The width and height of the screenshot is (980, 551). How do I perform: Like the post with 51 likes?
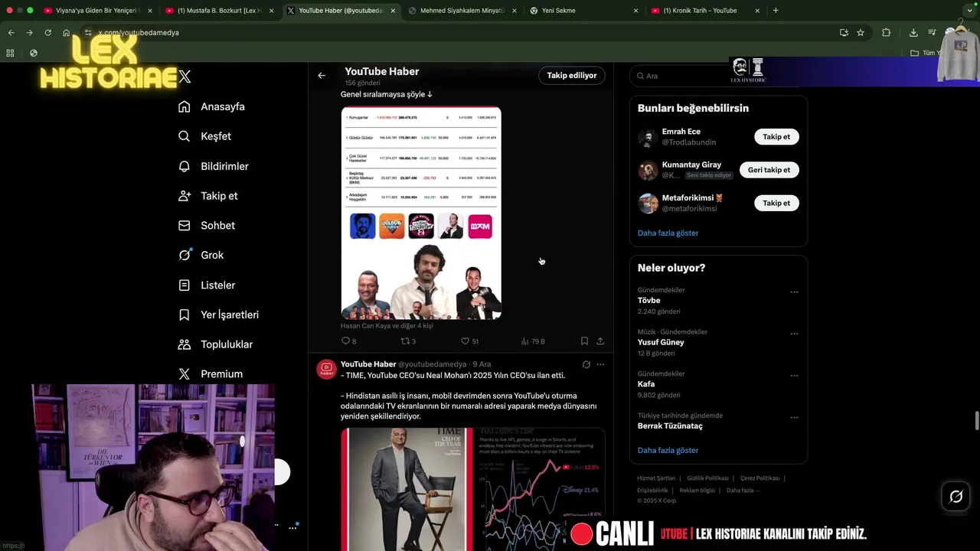click(469, 341)
